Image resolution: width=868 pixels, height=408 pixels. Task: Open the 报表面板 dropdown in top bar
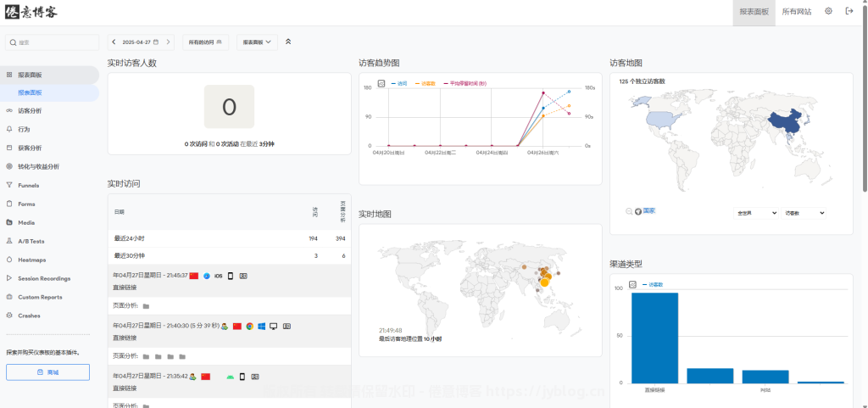point(257,42)
